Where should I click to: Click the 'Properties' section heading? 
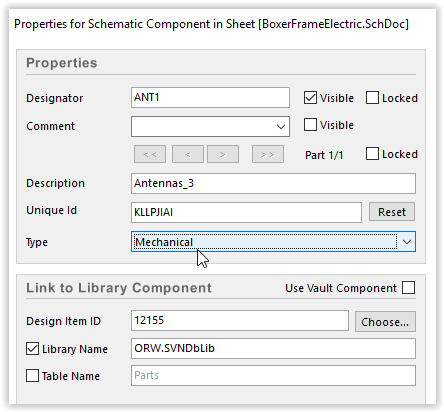coord(62,63)
